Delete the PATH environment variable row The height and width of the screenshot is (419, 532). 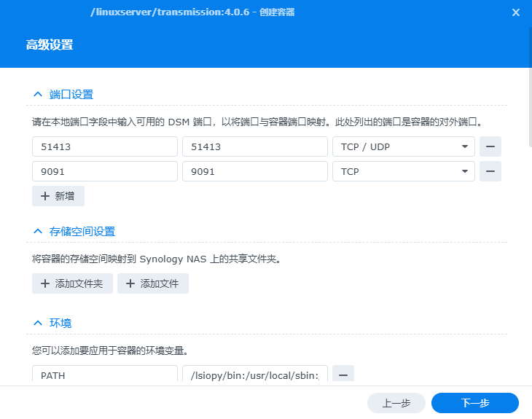(x=343, y=374)
